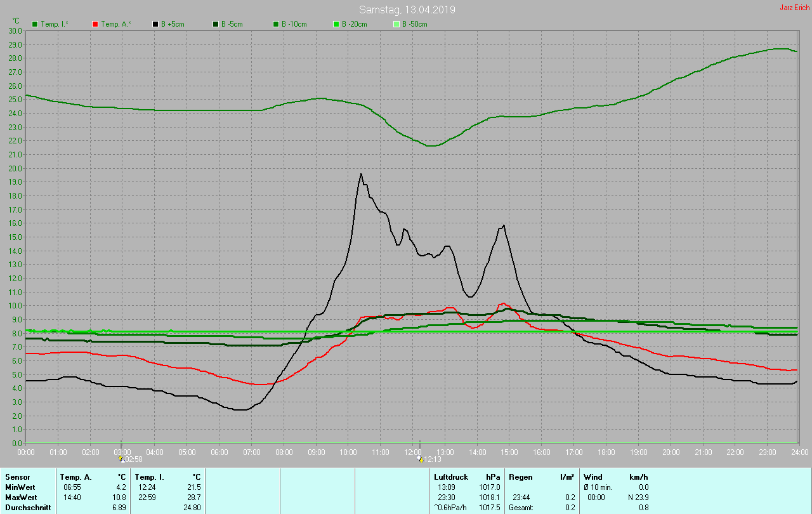Click the '06:00' label on the time axis
The image size is (812, 514).
tap(219, 452)
